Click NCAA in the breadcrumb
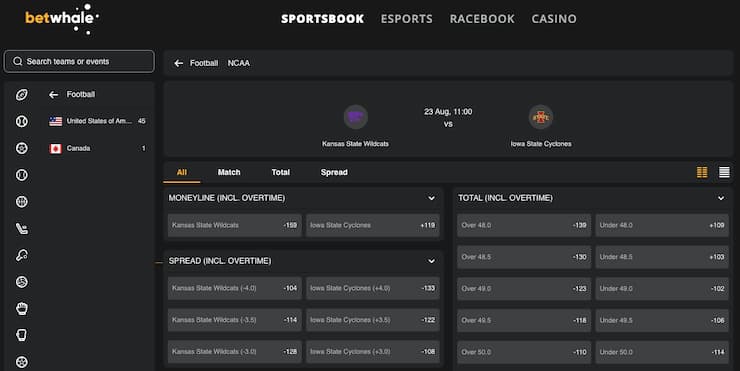 239,63
